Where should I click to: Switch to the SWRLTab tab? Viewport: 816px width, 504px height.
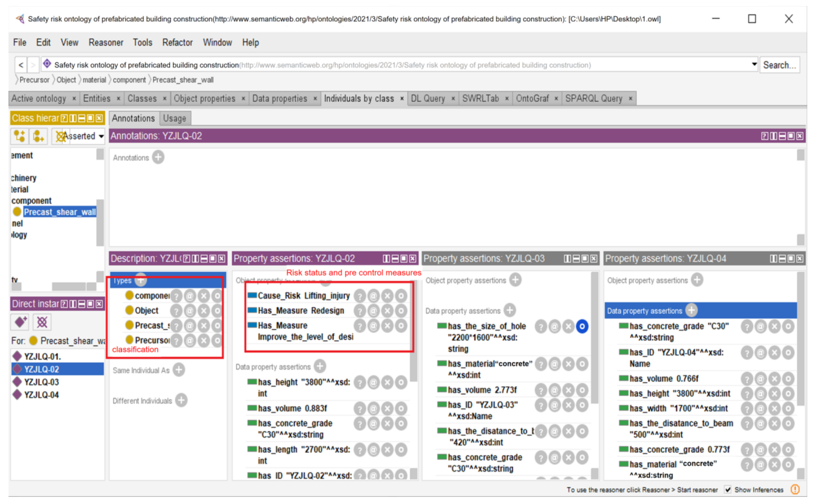pos(480,98)
